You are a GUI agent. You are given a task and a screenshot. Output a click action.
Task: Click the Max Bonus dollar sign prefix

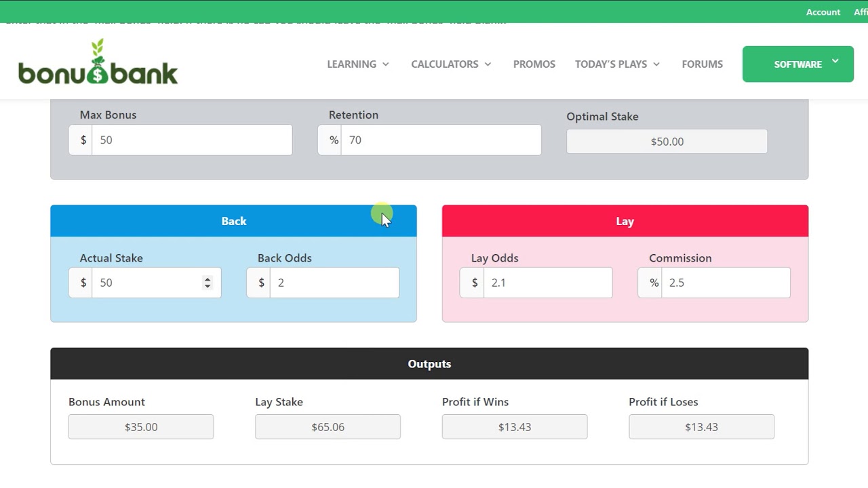(81, 140)
